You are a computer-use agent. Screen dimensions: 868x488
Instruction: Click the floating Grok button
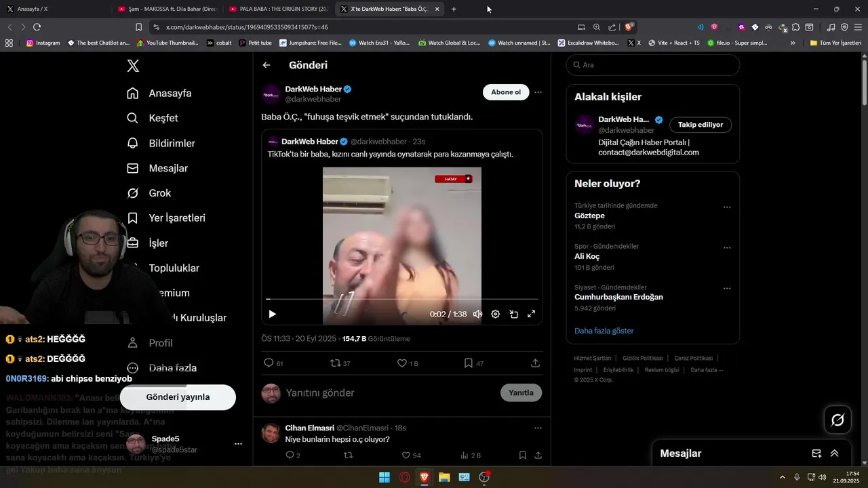(837, 420)
